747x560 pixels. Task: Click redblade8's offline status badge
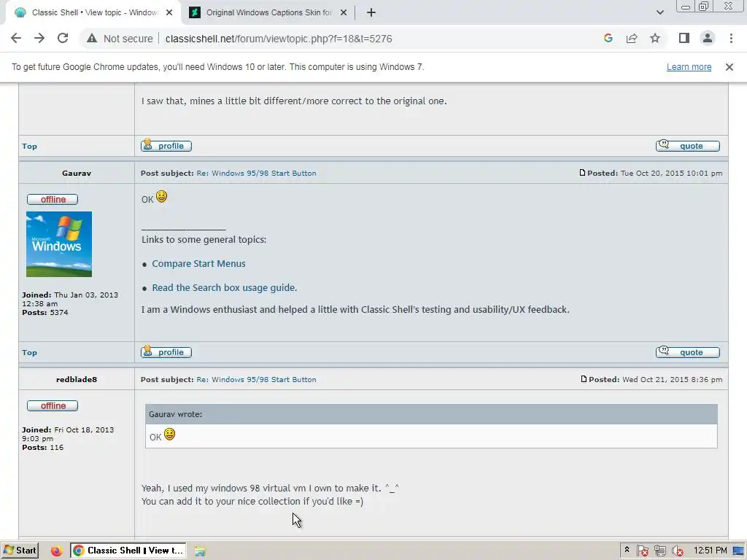pyautogui.click(x=53, y=405)
